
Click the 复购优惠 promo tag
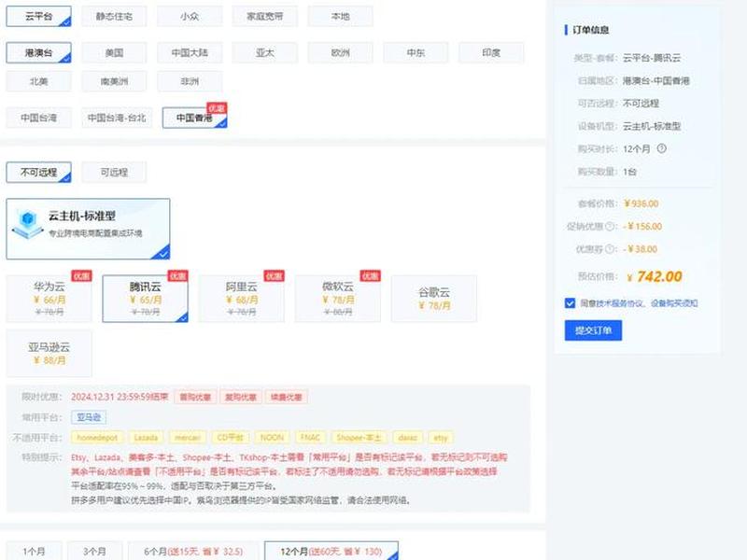241,398
